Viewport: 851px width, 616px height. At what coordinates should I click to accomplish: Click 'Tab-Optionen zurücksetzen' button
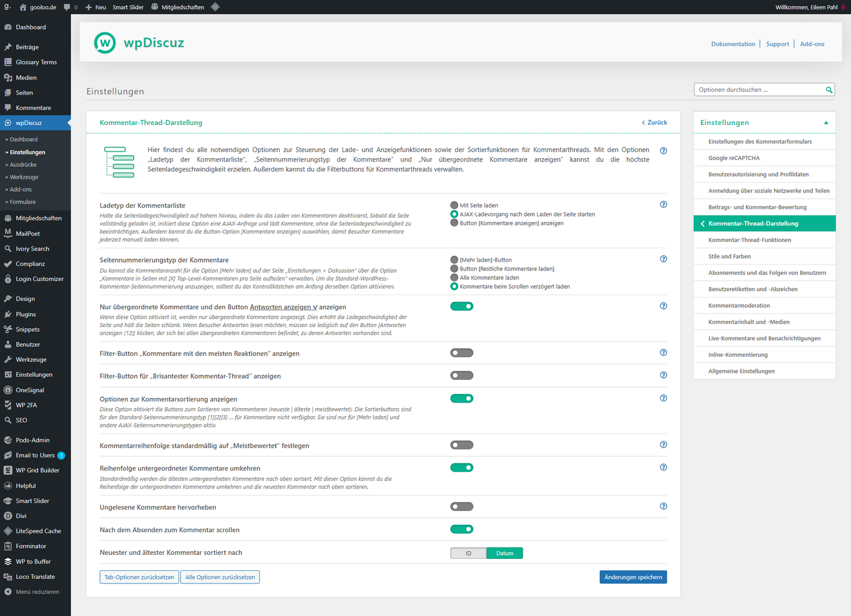tap(139, 577)
